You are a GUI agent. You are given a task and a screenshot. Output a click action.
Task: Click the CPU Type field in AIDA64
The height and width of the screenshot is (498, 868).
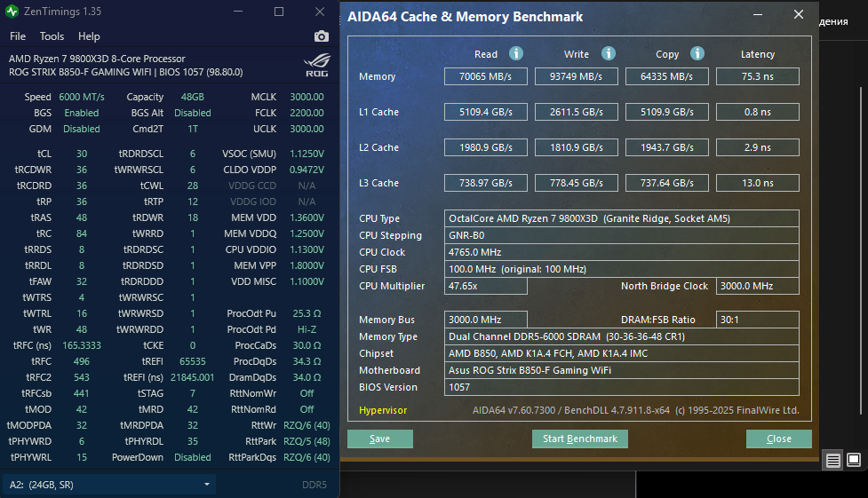(x=622, y=218)
